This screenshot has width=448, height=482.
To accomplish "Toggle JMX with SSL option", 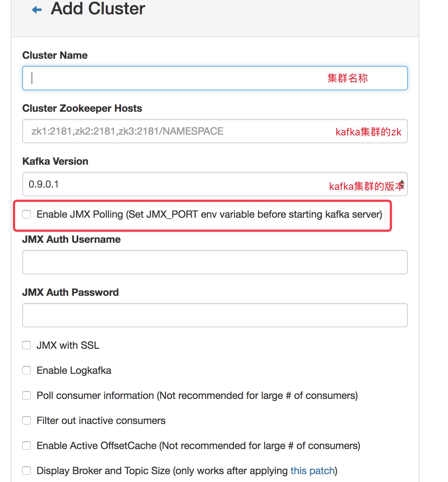I will tap(27, 345).
